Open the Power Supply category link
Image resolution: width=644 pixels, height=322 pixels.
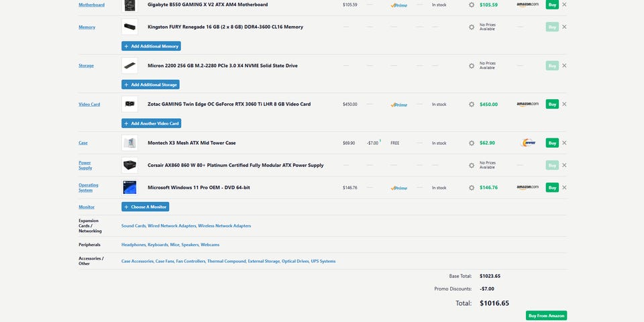[85, 165]
